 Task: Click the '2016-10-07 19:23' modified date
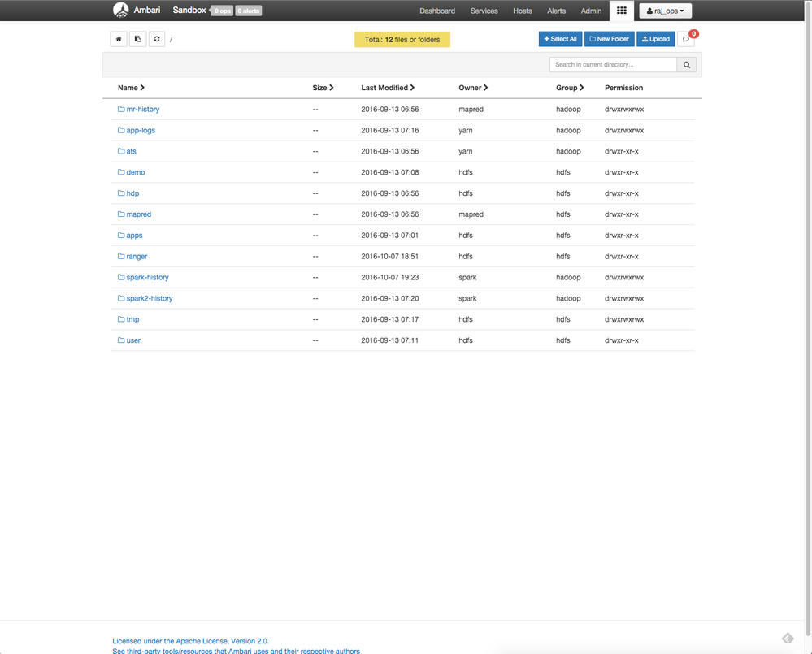click(390, 277)
